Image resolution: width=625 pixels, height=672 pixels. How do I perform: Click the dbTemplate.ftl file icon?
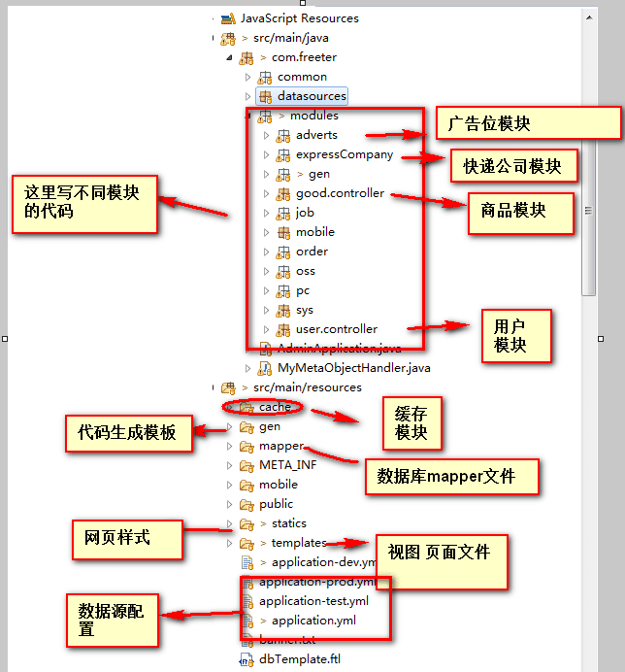tap(247, 660)
